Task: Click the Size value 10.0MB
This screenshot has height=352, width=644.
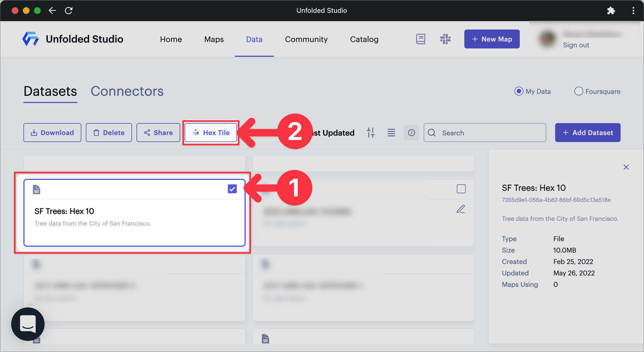Action: click(x=565, y=250)
